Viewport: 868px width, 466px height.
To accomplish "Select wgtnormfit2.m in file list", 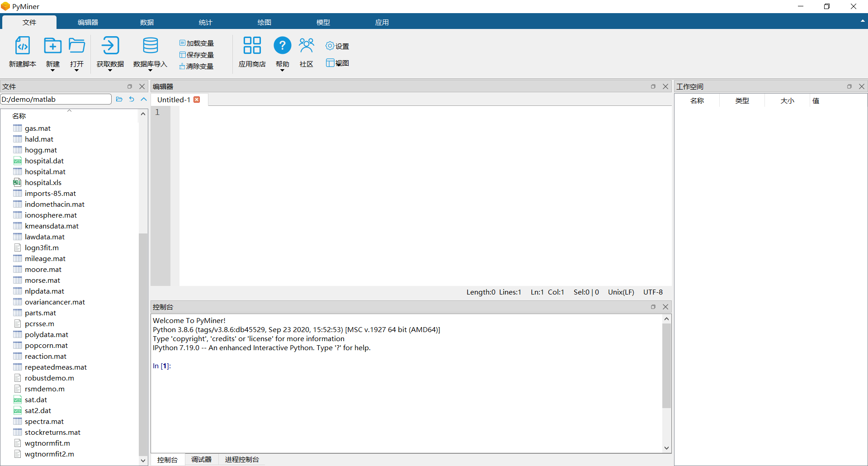I will coord(49,454).
